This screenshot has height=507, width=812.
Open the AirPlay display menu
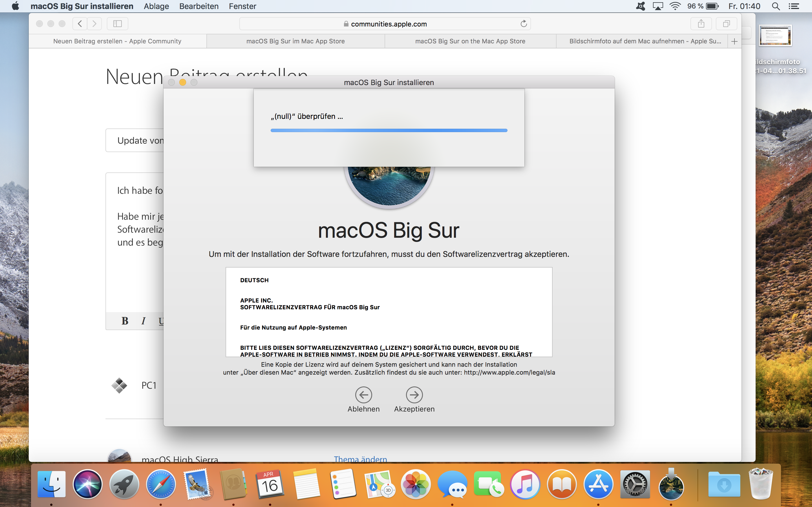(658, 6)
